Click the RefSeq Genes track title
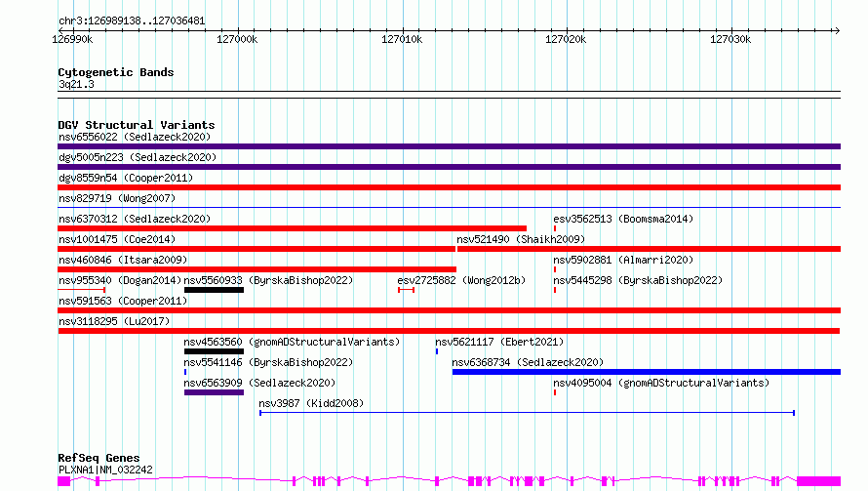The width and height of the screenshot is (868, 491). (x=99, y=458)
